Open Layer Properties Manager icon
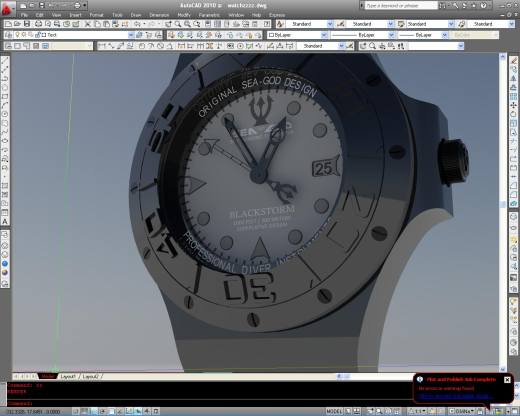The image size is (520, 416). pos(9,35)
